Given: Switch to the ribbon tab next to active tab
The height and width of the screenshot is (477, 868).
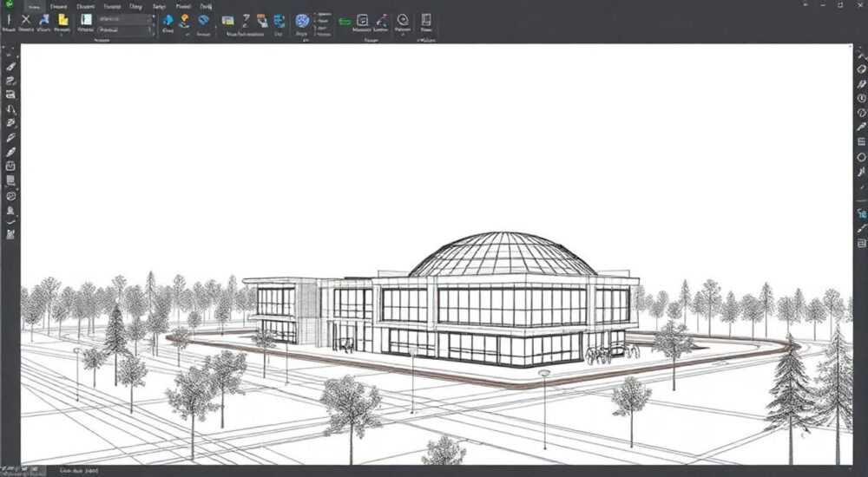Looking at the screenshot, I should point(58,7).
